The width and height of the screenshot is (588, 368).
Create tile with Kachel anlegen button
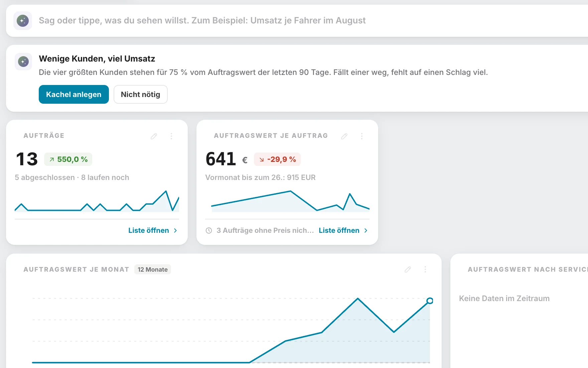click(x=74, y=94)
